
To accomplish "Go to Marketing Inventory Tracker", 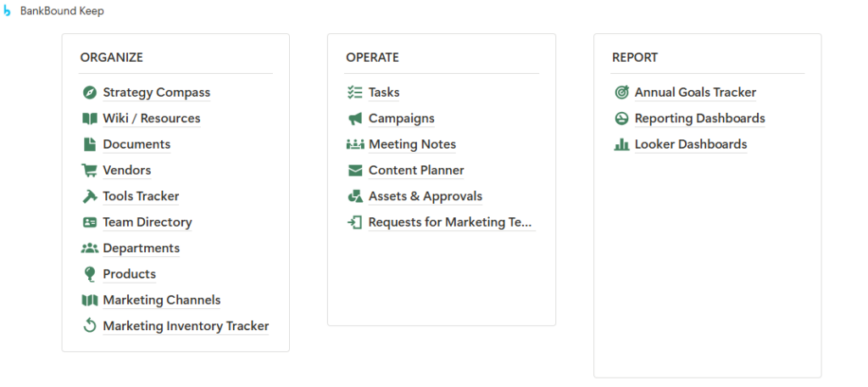I will (x=186, y=326).
